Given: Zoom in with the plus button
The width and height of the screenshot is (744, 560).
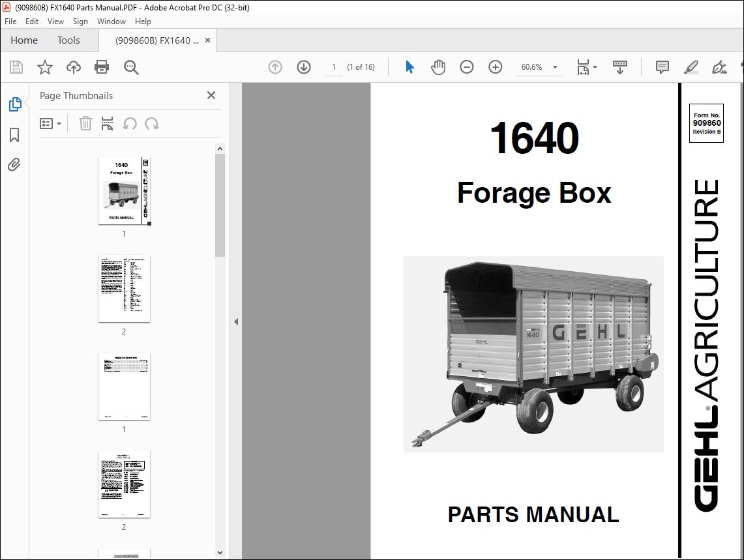Looking at the screenshot, I should (496, 67).
